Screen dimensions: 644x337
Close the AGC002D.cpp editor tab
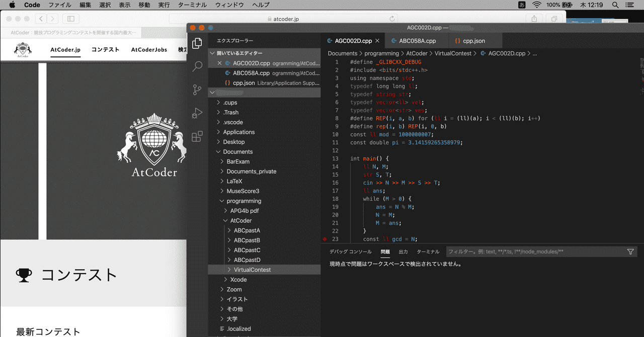point(378,41)
